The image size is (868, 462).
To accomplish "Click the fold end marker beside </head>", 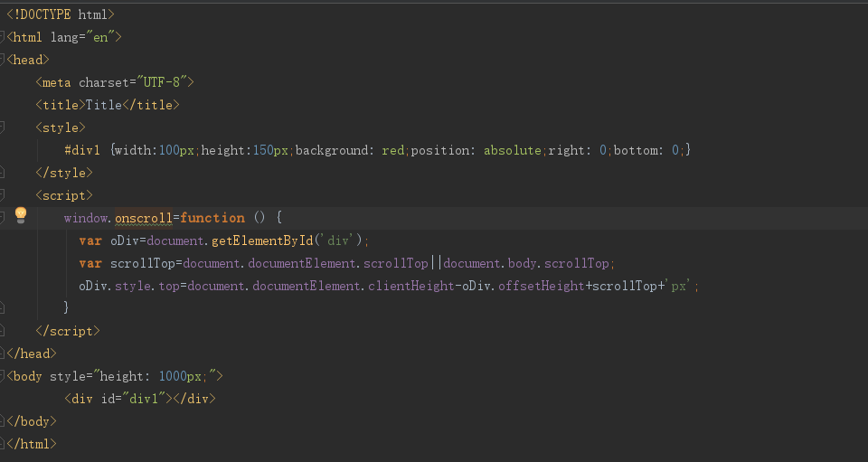I will [x=2, y=354].
